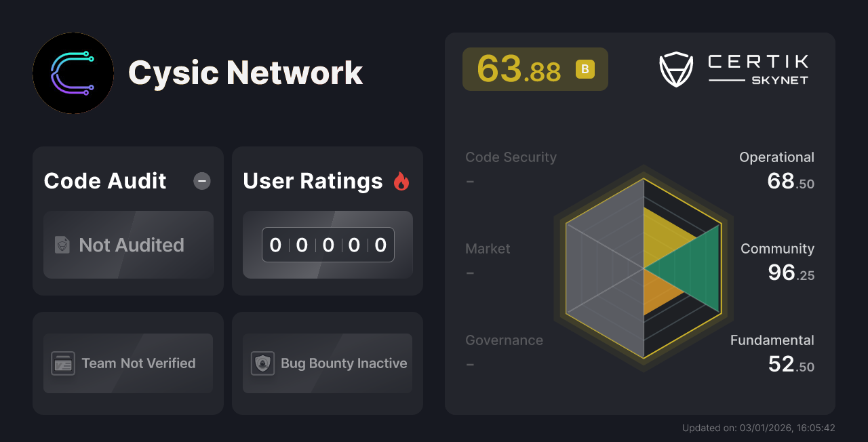Image resolution: width=868 pixels, height=442 pixels.
Task: Toggle the Bug Bounty Inactive status pill
Action: (327, 363)
